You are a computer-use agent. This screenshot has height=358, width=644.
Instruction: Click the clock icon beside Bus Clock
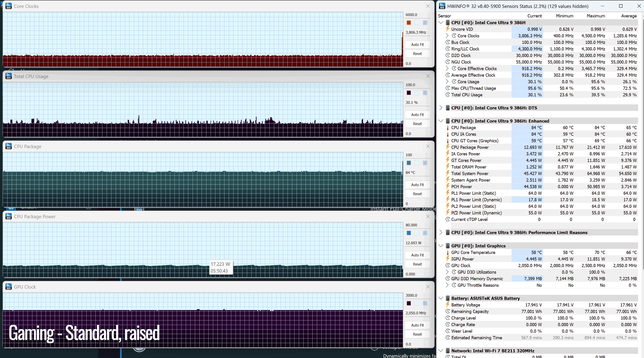[448, 42]
